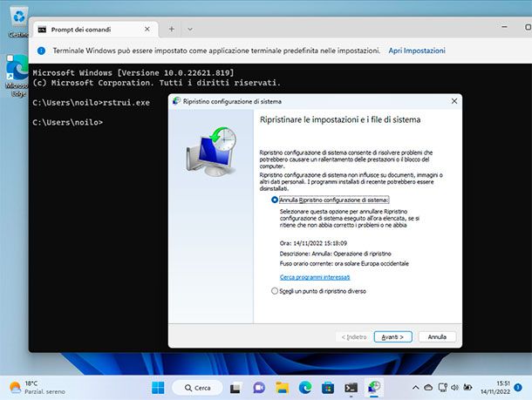Screen dimensions: 532x400
Task: Open the notification center badge
Action: [x=518, y=388]
